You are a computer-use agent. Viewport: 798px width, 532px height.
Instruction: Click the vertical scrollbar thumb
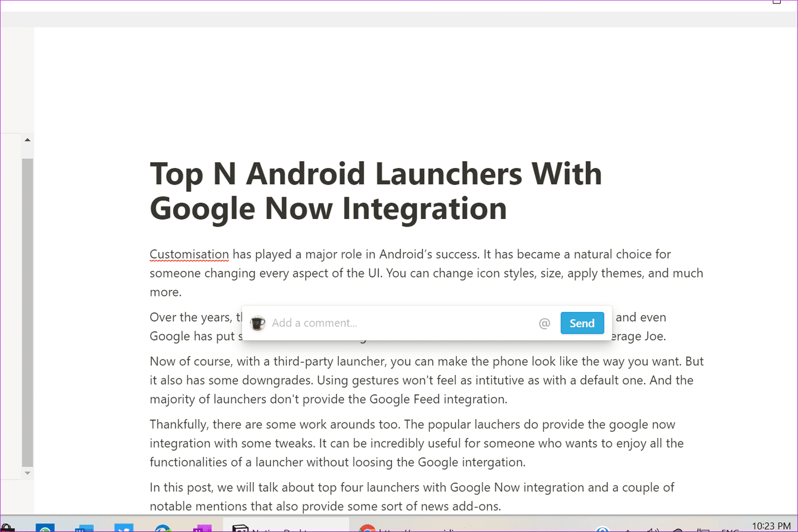(28, 312)
